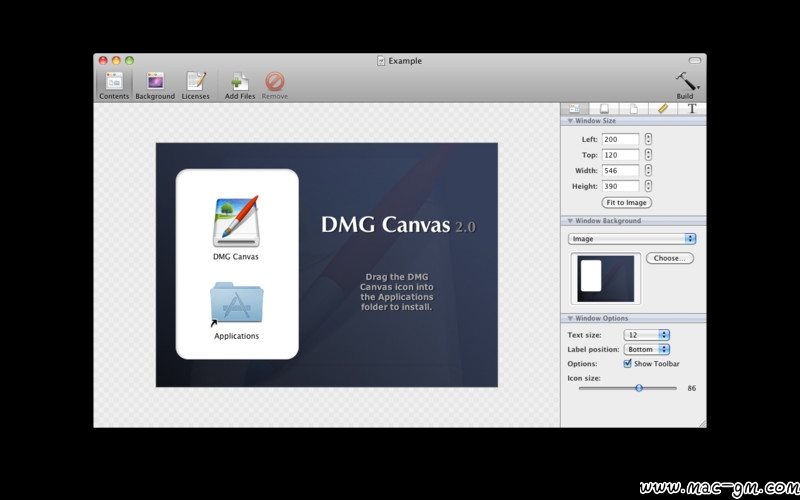Select the Applications folder alias icon
Image resolution: width=800 pixels, height=500 pixels.
pos(236,303)
